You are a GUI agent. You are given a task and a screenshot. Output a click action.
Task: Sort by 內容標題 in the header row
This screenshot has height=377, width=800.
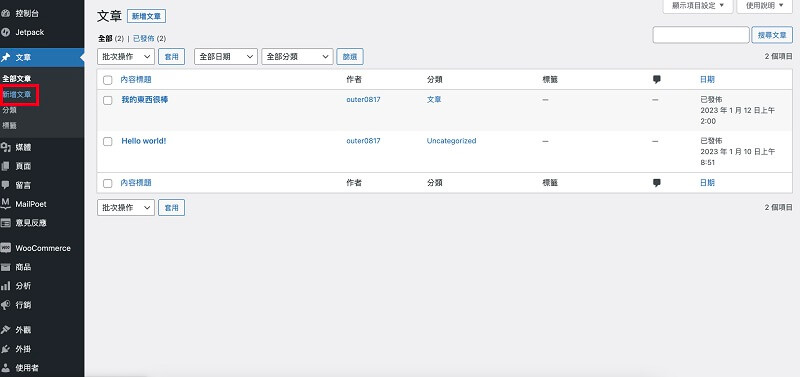pos(136,80)
